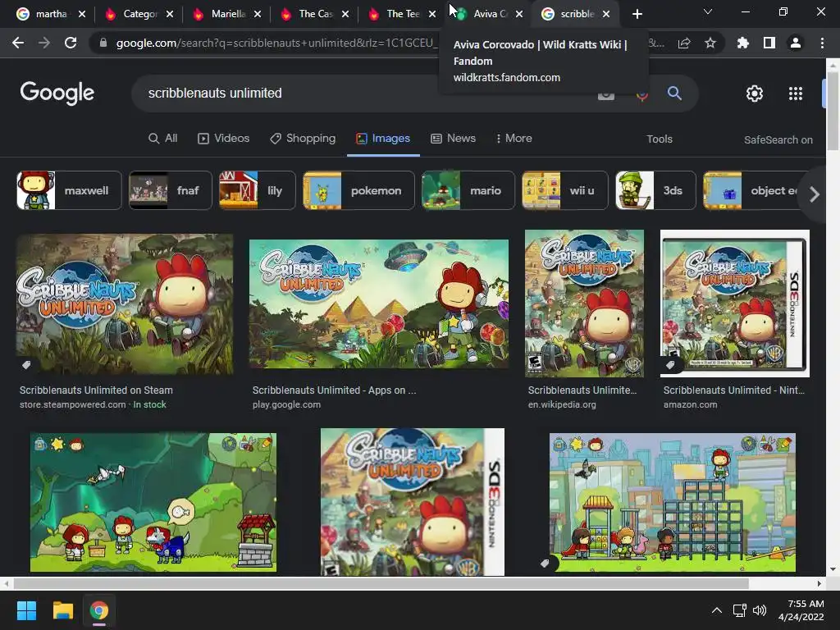Screen dimensions: 840x630
Task: Open clock and date in taskbar
Action: (x=801, y=610)
